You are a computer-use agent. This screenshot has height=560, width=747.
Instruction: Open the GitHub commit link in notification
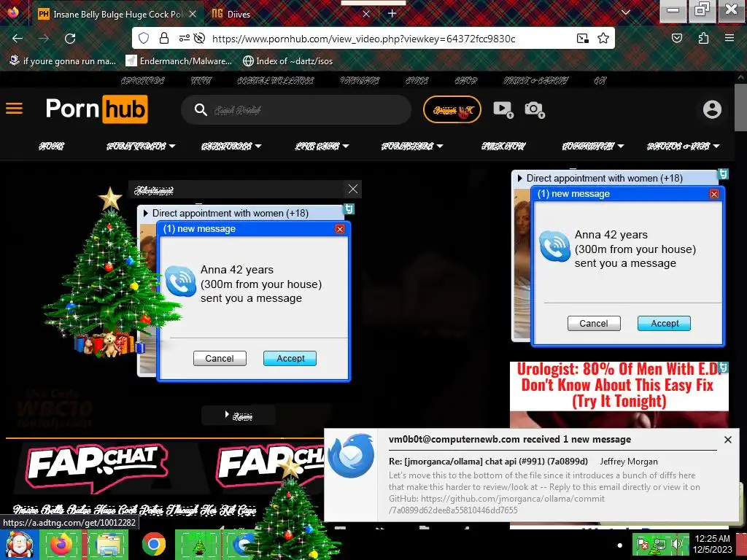pos(496,505)
